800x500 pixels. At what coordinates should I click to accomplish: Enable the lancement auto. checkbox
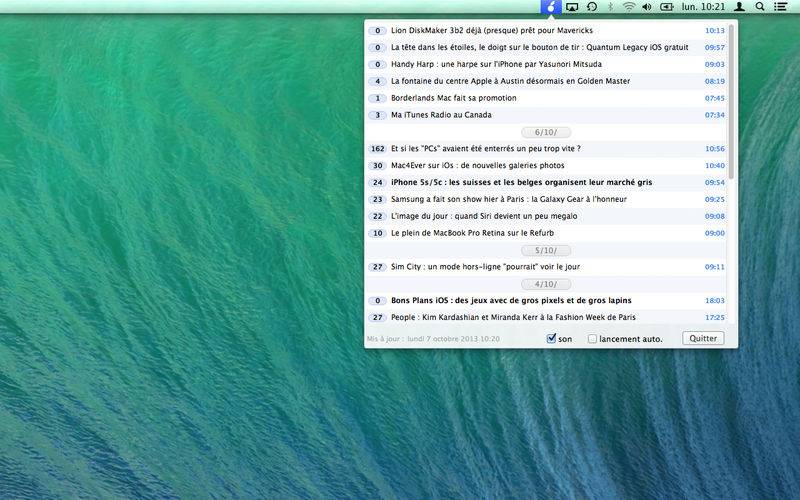coord(592,339)
